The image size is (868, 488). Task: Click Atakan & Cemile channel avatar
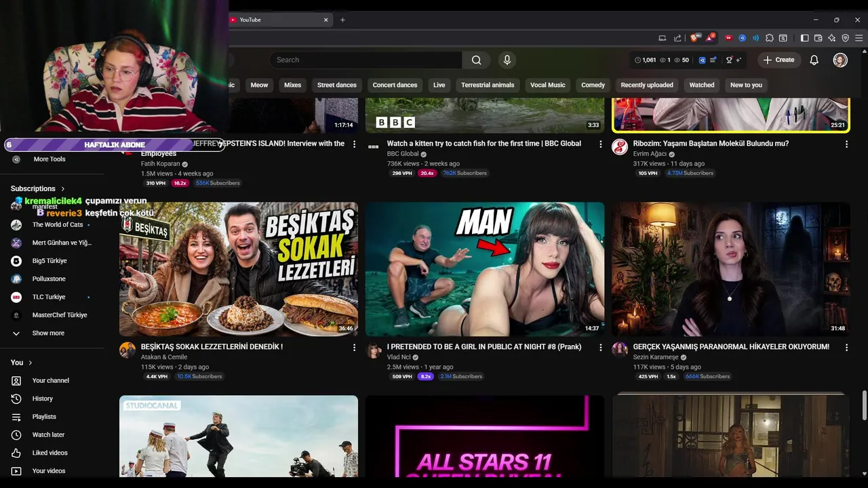[x=127, y=350]
